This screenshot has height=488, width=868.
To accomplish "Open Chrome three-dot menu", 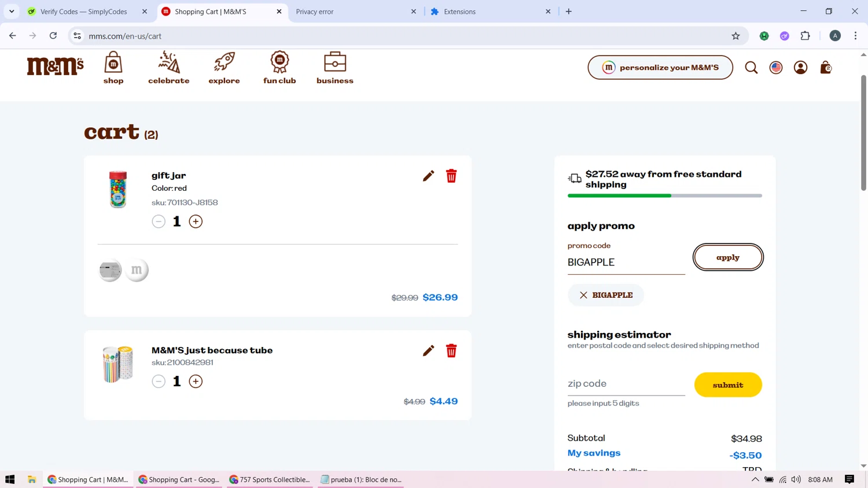I will click(x=855, y=36).
